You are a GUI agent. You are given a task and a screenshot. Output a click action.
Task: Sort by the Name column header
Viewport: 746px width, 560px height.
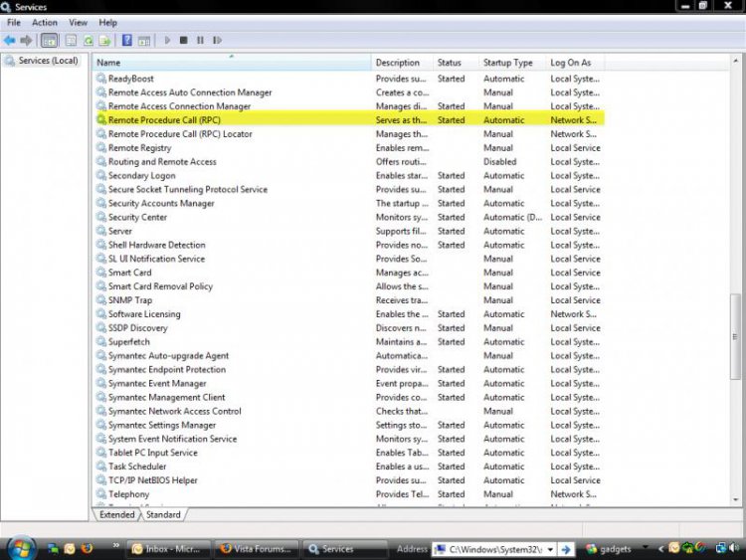point(231,63)
